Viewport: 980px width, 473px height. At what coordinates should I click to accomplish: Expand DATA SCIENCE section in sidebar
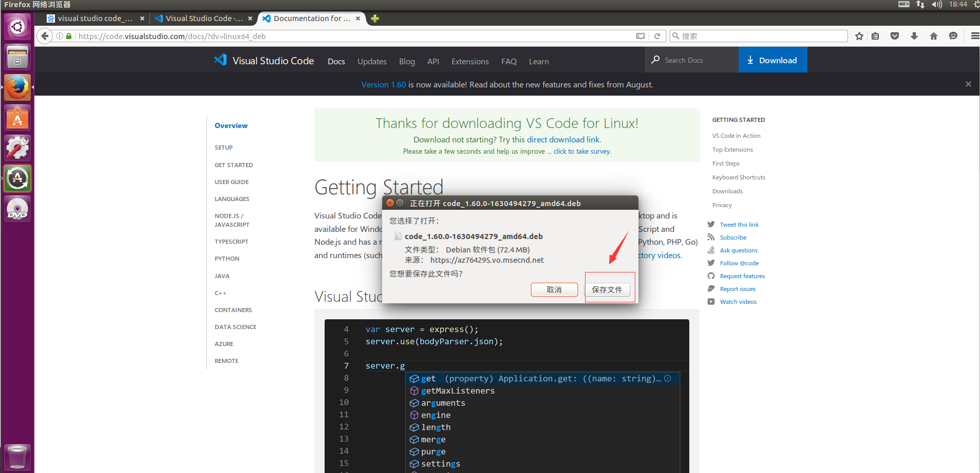click(235, 327)
